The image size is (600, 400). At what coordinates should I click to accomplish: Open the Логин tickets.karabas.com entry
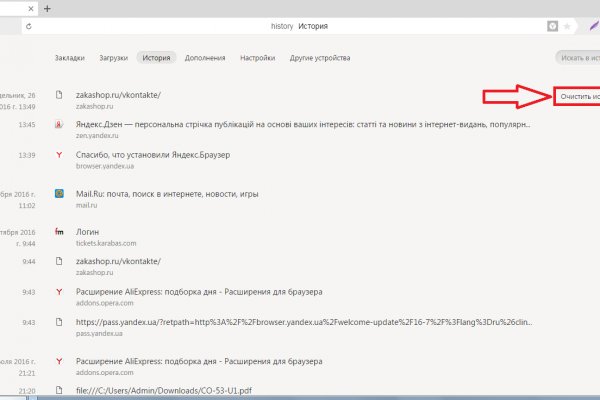(90, 231)
